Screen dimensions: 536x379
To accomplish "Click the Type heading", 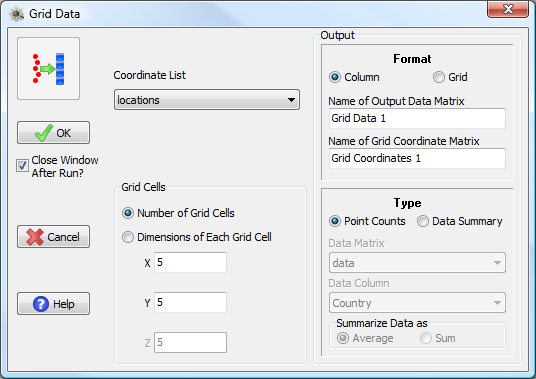I will (407, 203).
